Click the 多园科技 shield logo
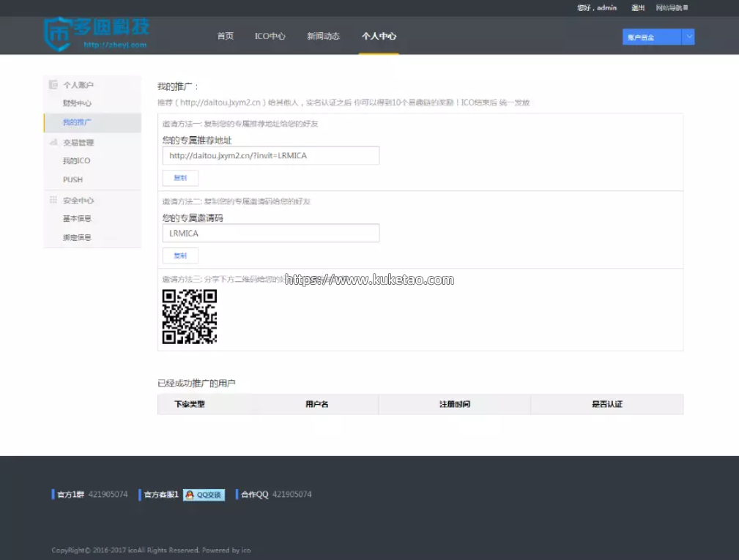 pos(57,34)
